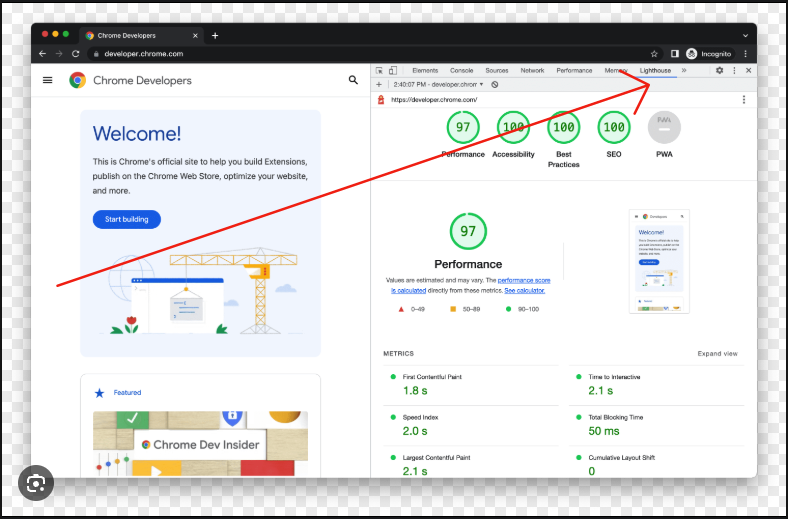The height and width of the screenshot is (519, 788).
Task: Start a new Lighthouse report with plus
Action: point(379,84)
